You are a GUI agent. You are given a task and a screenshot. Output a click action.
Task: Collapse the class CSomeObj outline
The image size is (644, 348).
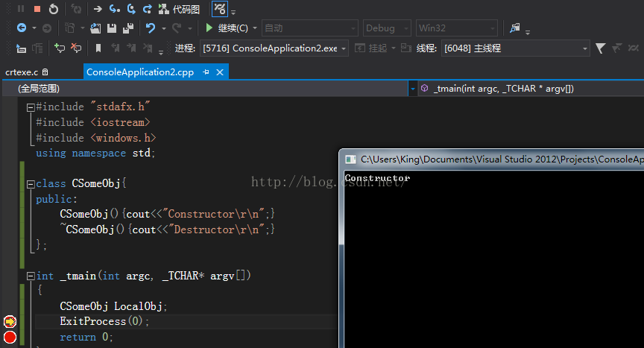tap(31, 184)
